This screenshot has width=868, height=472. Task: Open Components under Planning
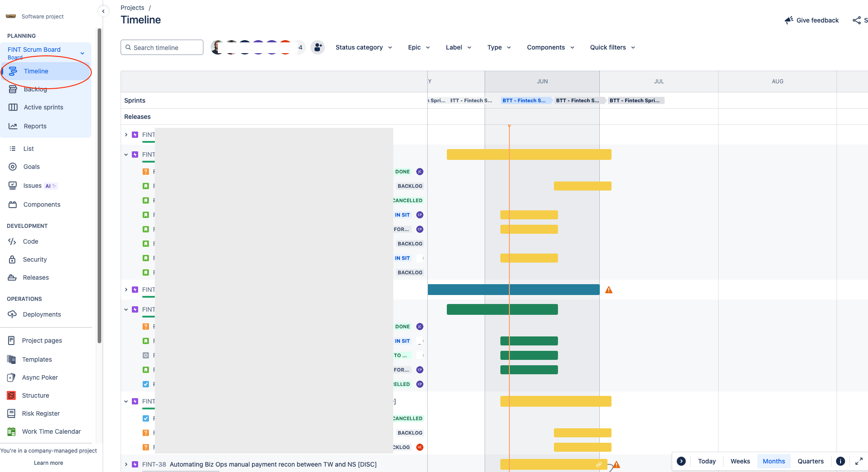coord(42,204)
